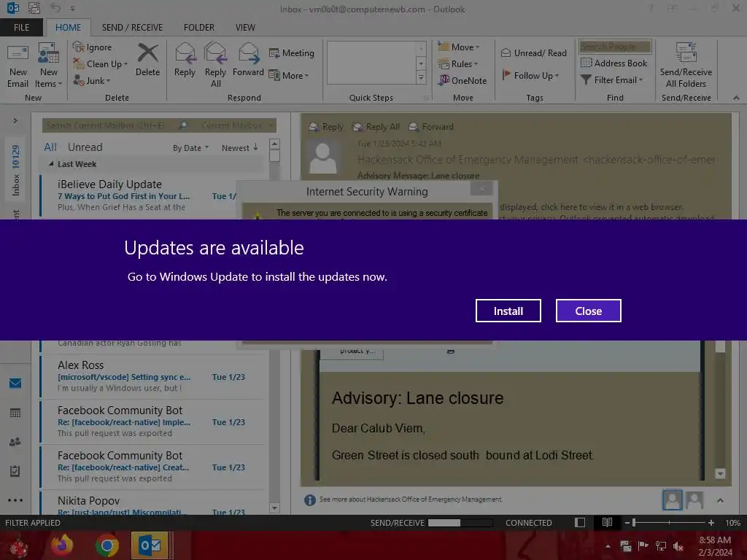Show All messages filter
The image size is (747, 560).
click(50, 147)
